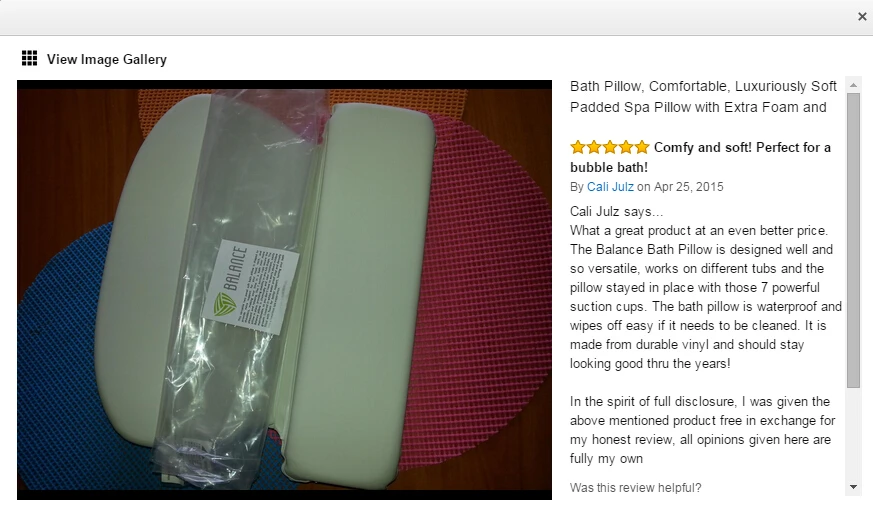Open the View Image Gallery link
Viewport: 873px width, 513px height.
tap(106, 59)
